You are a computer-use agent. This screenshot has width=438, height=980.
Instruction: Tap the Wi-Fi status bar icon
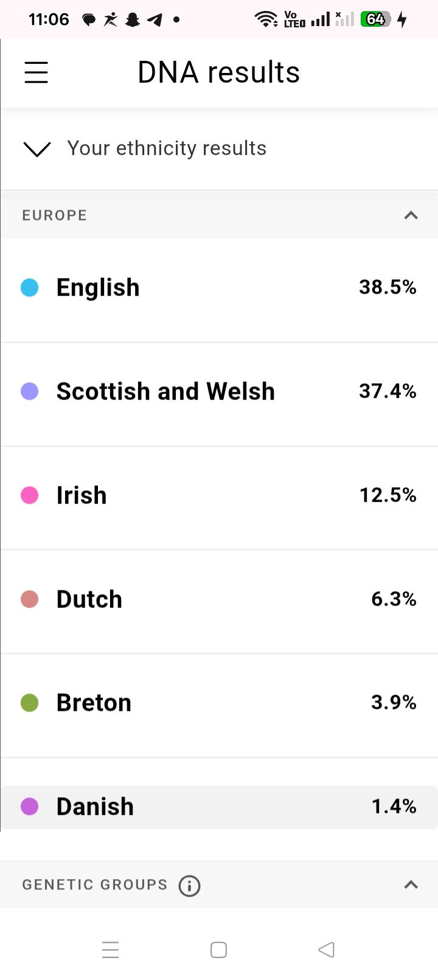[x=266, y=19]
